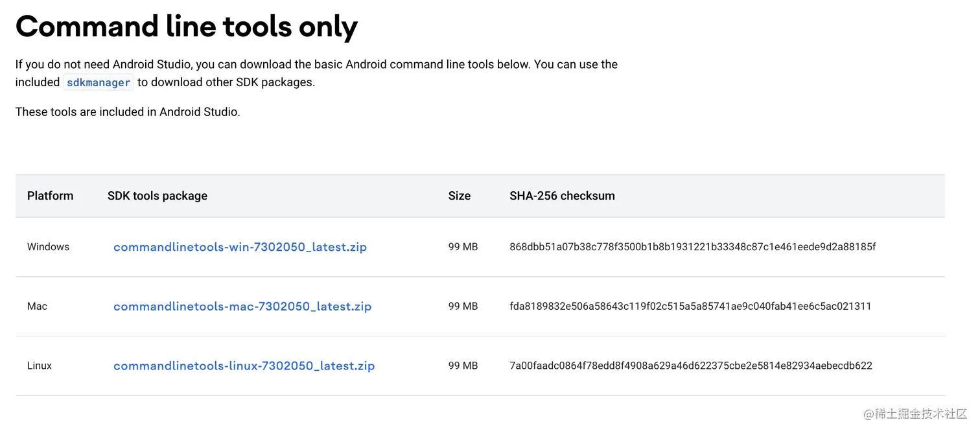Click the Linux SHA-256 checksum starting with 7a00faad
The width and height of the screenshot is (980, 433).
[x=691, y=366]
